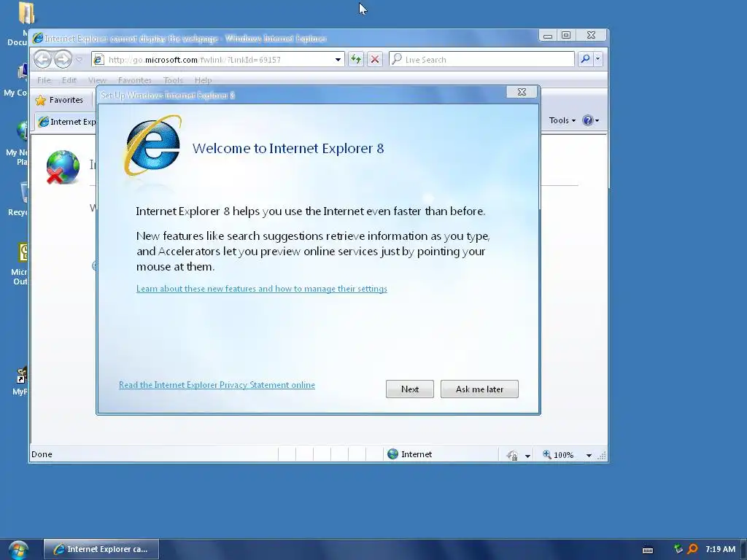
Task: Open the Tools command bar dropdown
Action: [562, 120]
